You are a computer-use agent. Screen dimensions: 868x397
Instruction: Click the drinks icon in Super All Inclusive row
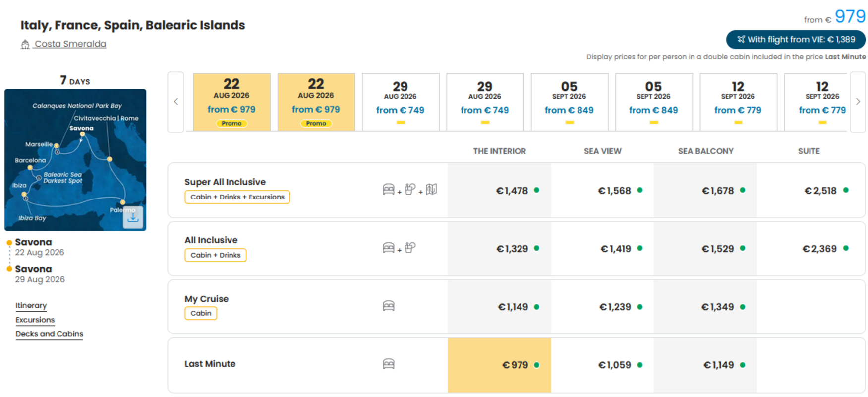[410, 189]
